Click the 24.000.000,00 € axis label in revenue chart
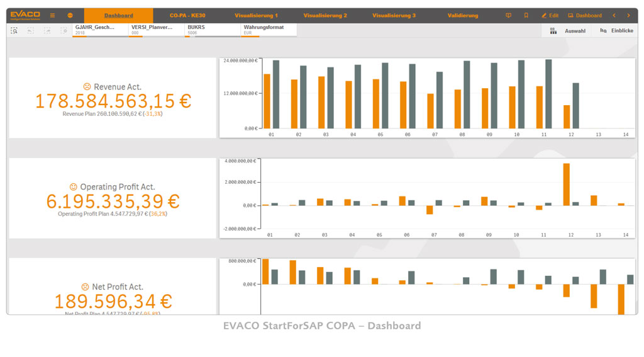This screenshot has height=357, width=644. [x=240, y=60]
